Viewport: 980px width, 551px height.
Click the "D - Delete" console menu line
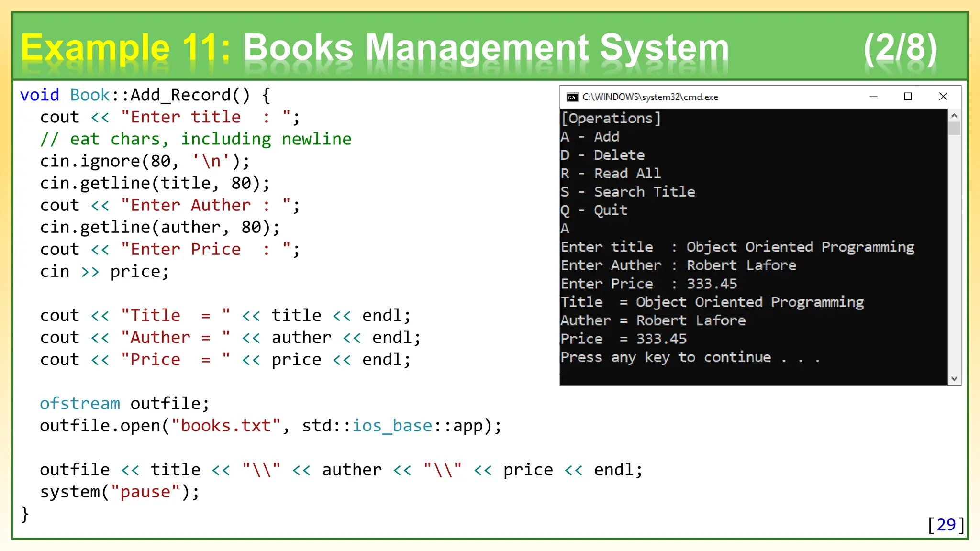coord(602,155)
